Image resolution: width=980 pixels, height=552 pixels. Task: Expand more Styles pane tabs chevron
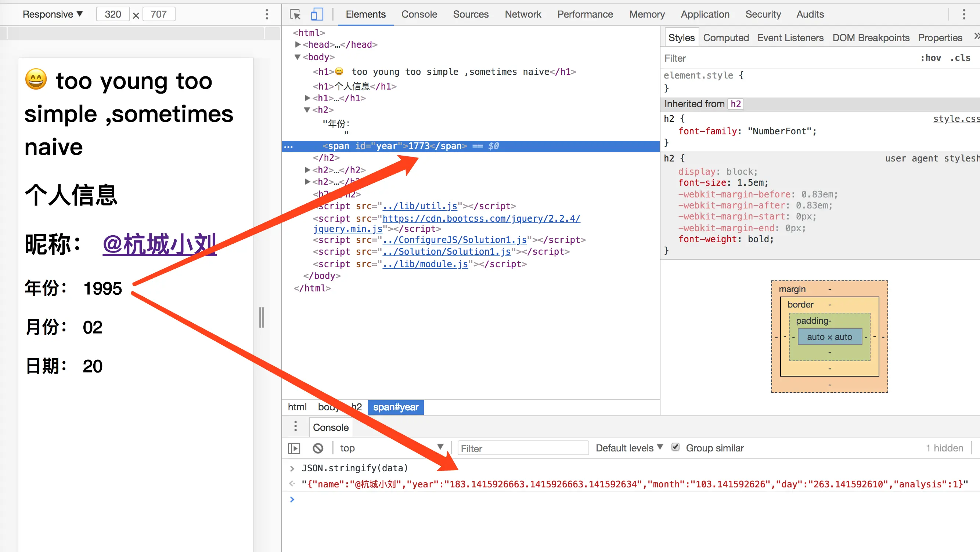(976, 36)
